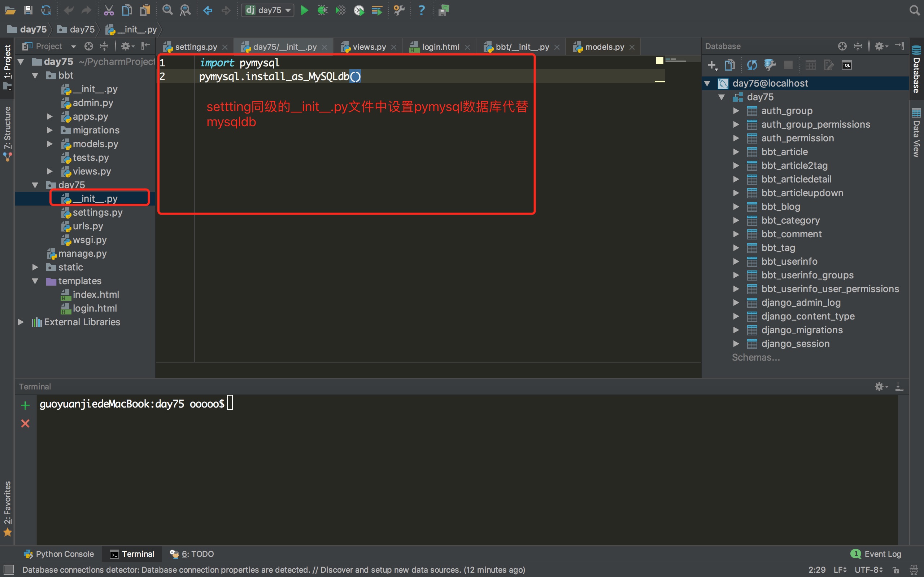Close the terminal session with the red X
The width and height of the screenshot is (924, 577).
(x=25, y=423)
